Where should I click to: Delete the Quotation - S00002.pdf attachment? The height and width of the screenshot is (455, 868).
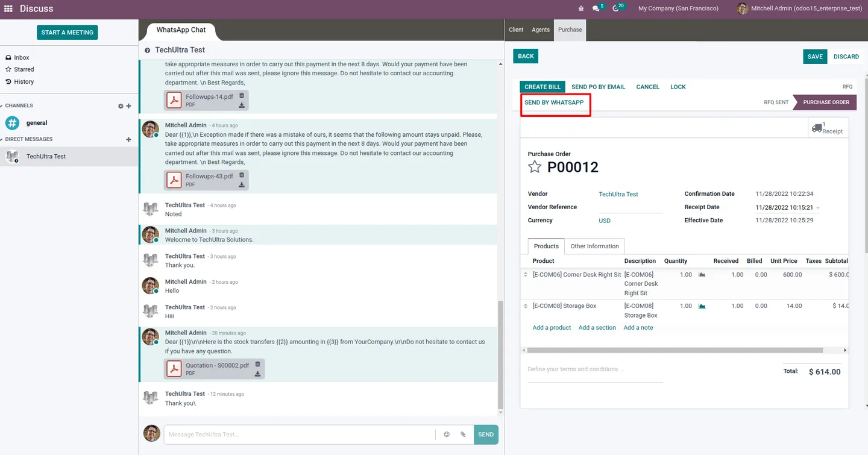(x=257, y=364)
